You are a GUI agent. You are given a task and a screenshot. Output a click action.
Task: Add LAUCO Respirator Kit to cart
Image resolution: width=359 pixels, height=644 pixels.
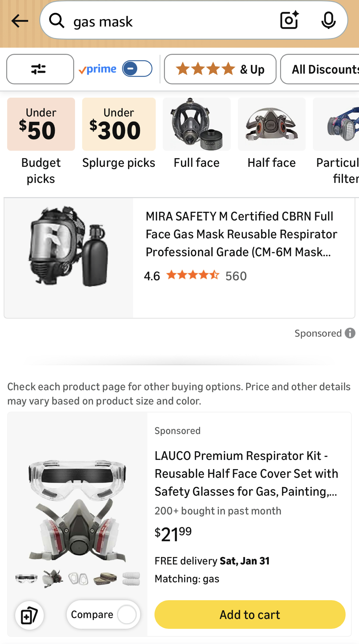(x=250, y=614)
